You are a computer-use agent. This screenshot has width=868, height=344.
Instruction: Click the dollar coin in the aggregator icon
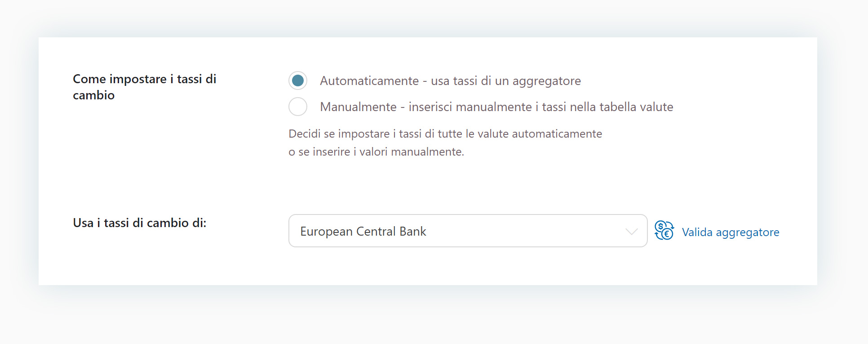pyautogui.click(x=660, y=226)
